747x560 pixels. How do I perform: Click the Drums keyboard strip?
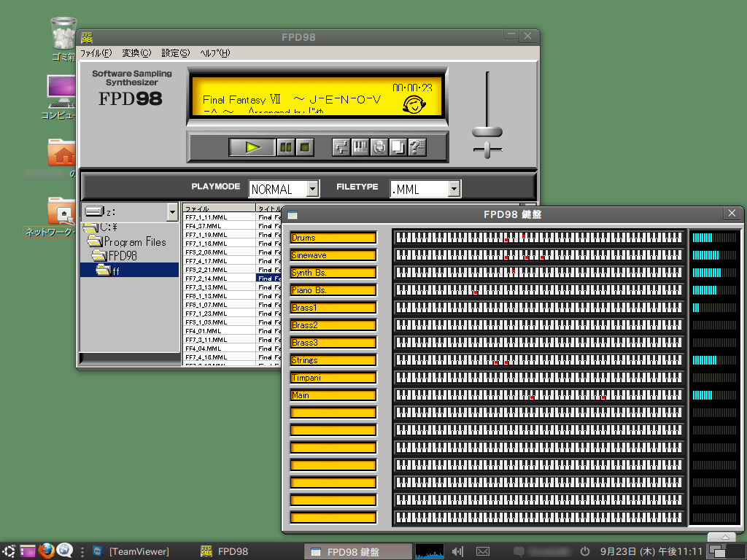539,238
